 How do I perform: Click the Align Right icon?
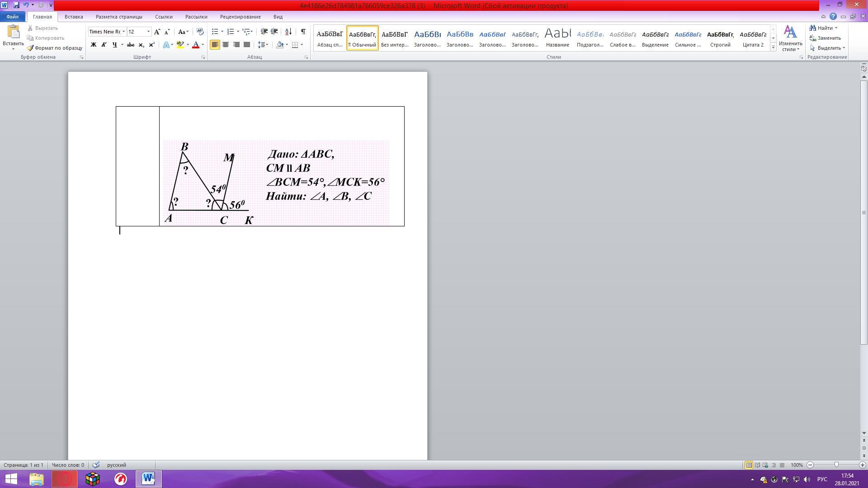(x=236, y=45)
